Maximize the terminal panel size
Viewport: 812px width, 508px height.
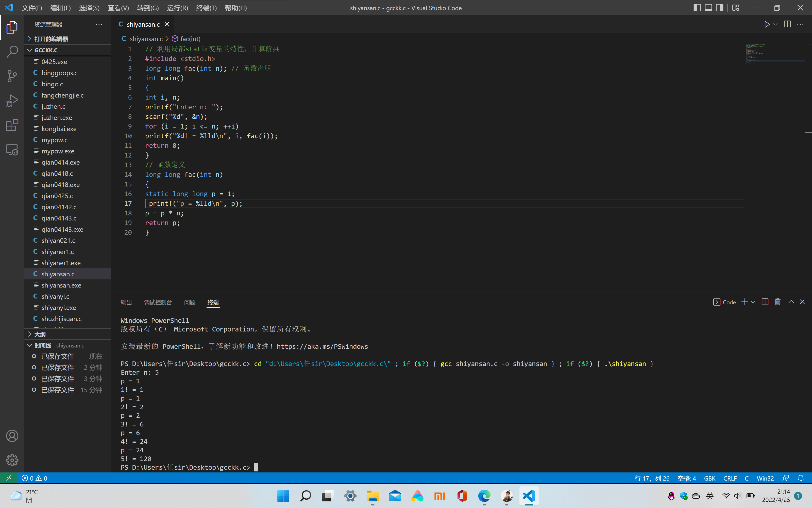[x=791, y=302]
